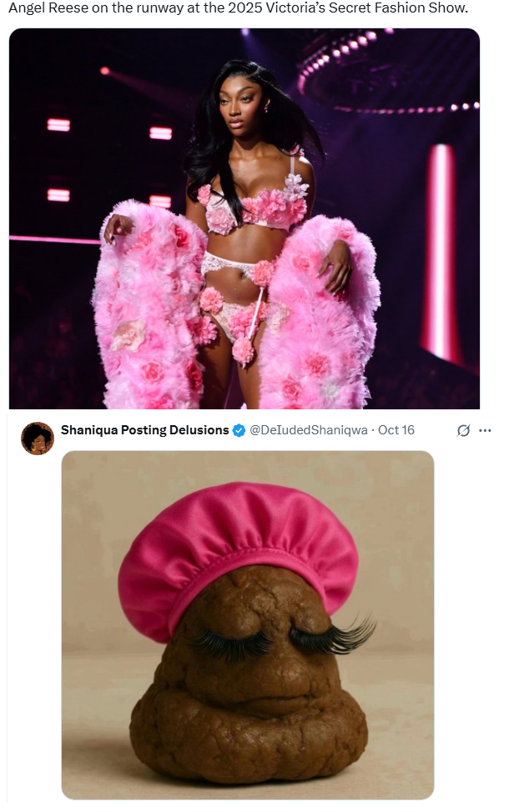Open the reply image with the pink bonnet
This screenshot has height=812, width=519.
point(248,625)
